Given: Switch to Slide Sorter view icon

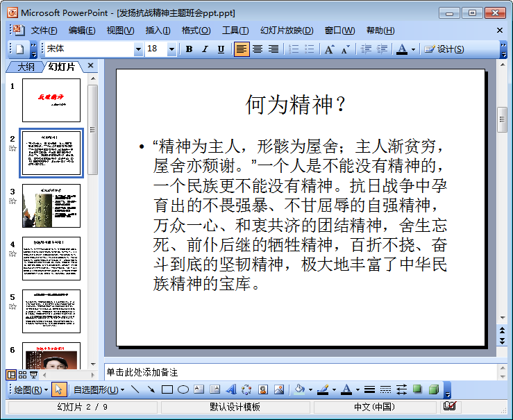Looking at the screenshot, I should pos(23,375).
